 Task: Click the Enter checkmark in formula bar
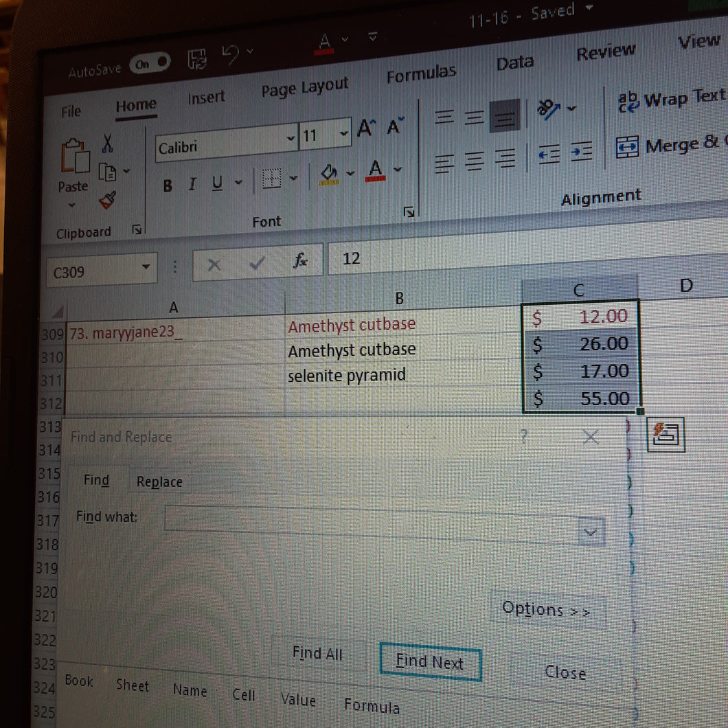257,263
